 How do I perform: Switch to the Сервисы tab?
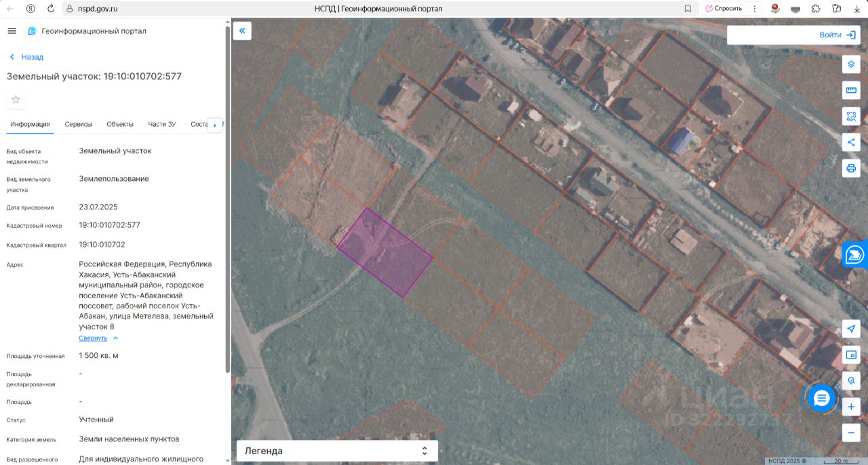79,124
